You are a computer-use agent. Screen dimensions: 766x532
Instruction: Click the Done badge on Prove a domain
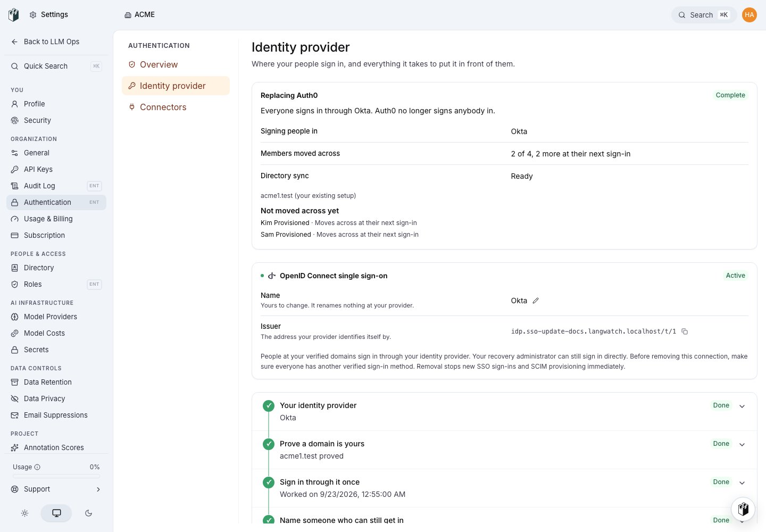click(721, 444)
